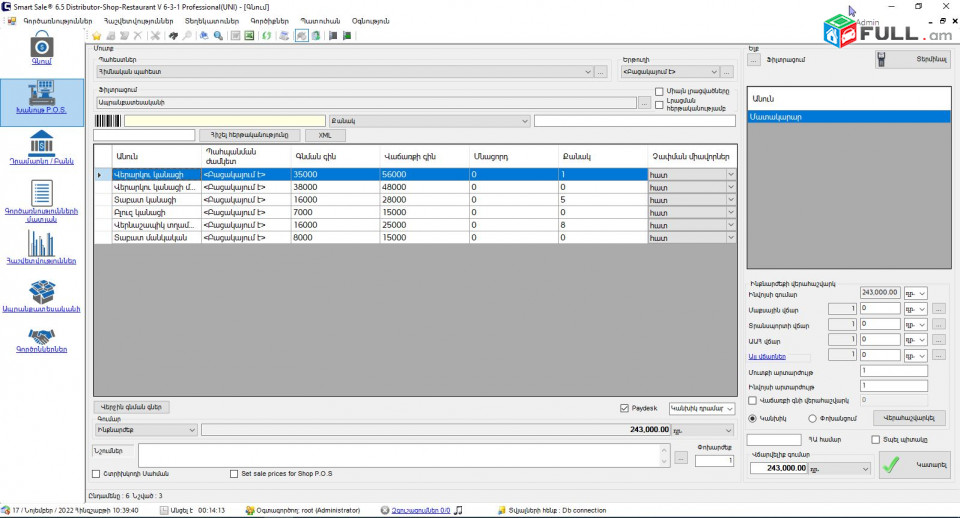Open the Գործառնություններ menu
Viewport: 960px width, 518px height.
(x=58, y=21)
